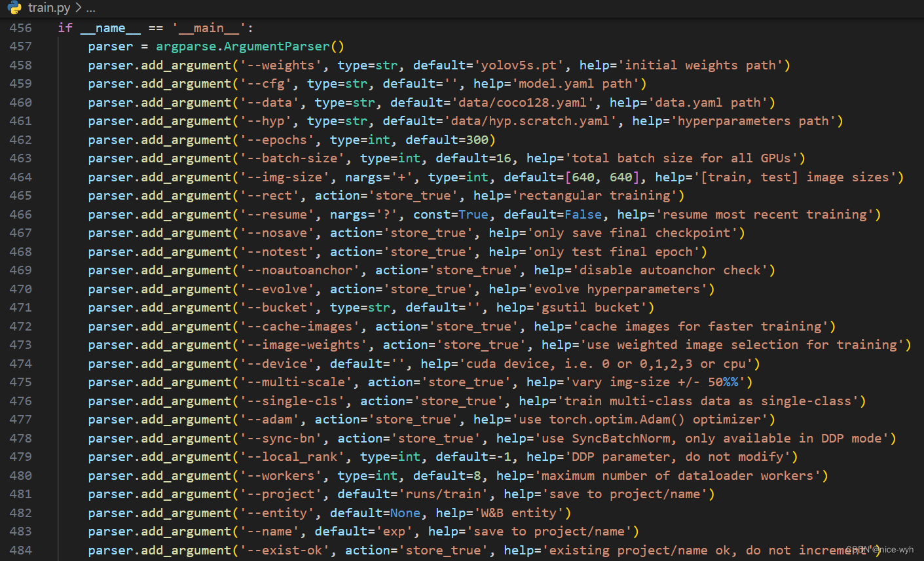Click '--adam' argument string
This screenshot has width=924, height=561.
pyautogui.click(x=270, y=420)
